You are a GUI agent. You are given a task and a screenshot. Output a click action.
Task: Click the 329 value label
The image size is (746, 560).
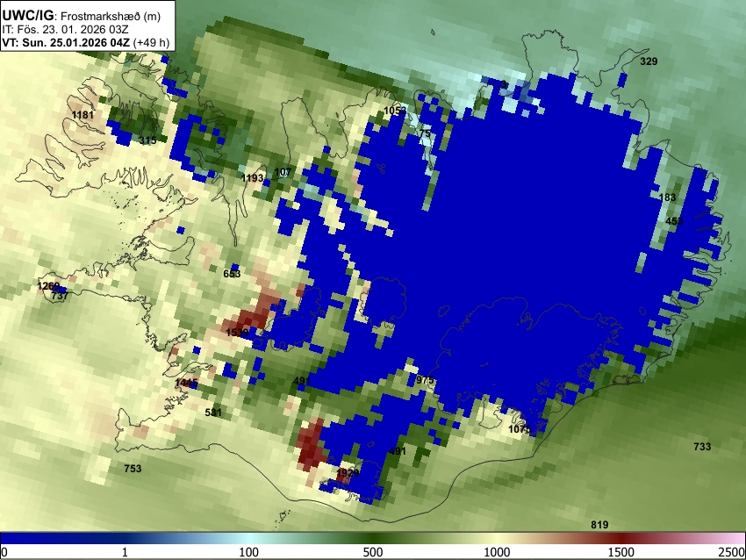pos(649,61)
